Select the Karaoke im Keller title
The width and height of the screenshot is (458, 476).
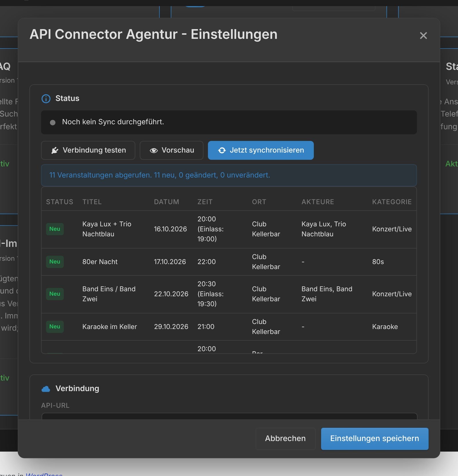pos(110,327)
